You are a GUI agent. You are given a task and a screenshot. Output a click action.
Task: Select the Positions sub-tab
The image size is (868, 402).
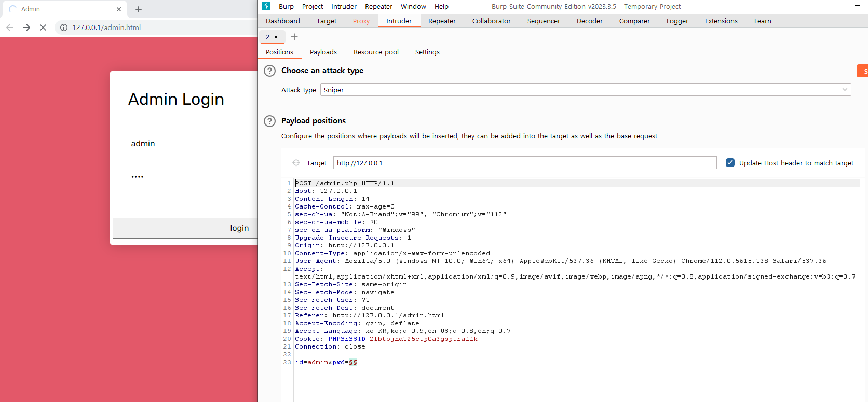tap(279, 52)
